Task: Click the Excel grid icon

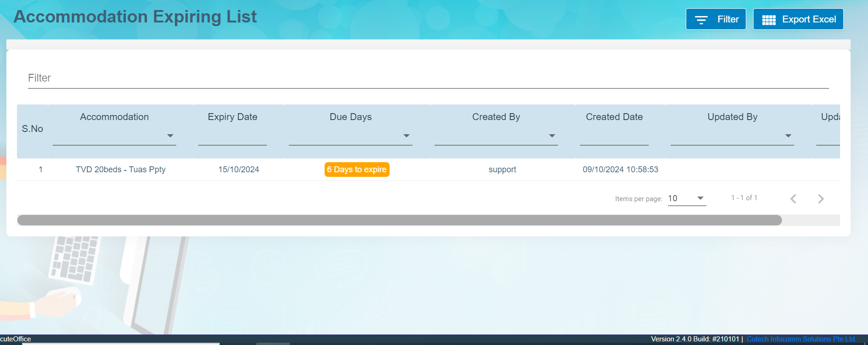Action: click(769, 20)
